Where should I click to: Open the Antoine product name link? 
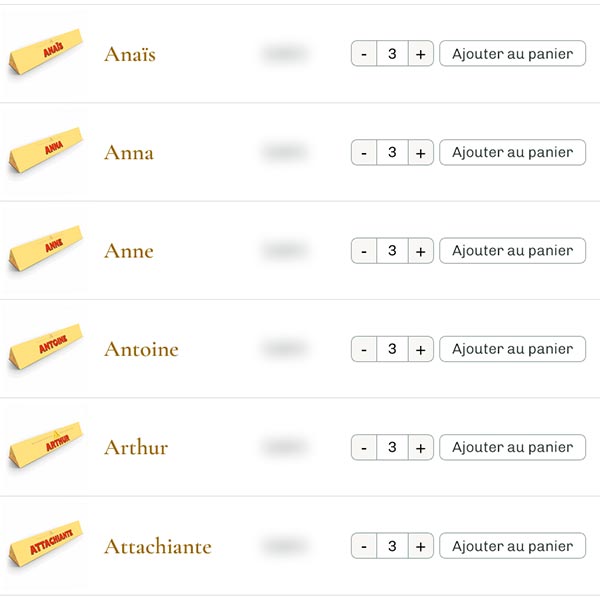pyautogui.click(x=141, y=349)
